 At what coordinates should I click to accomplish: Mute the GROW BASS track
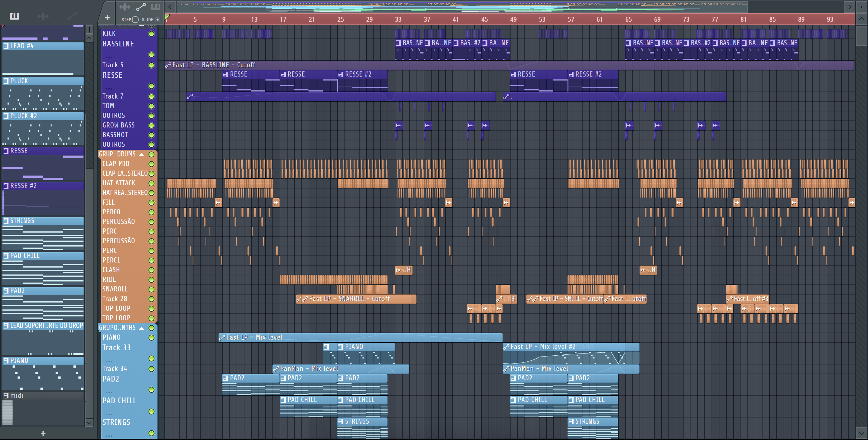tap(152, 126)
